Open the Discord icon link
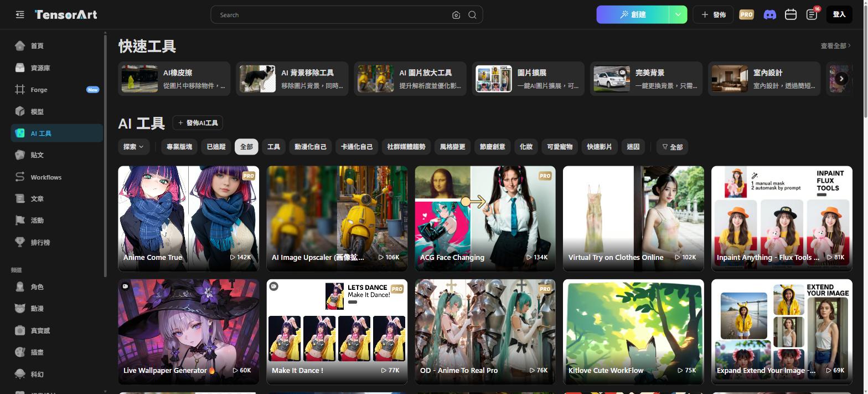Viewport: 868px width, 394px height. click(769, 14)
